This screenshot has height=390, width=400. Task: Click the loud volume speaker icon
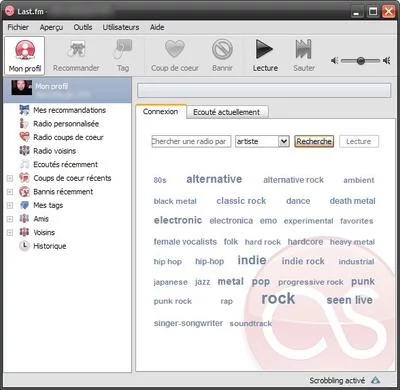click(x=386, y=61)
